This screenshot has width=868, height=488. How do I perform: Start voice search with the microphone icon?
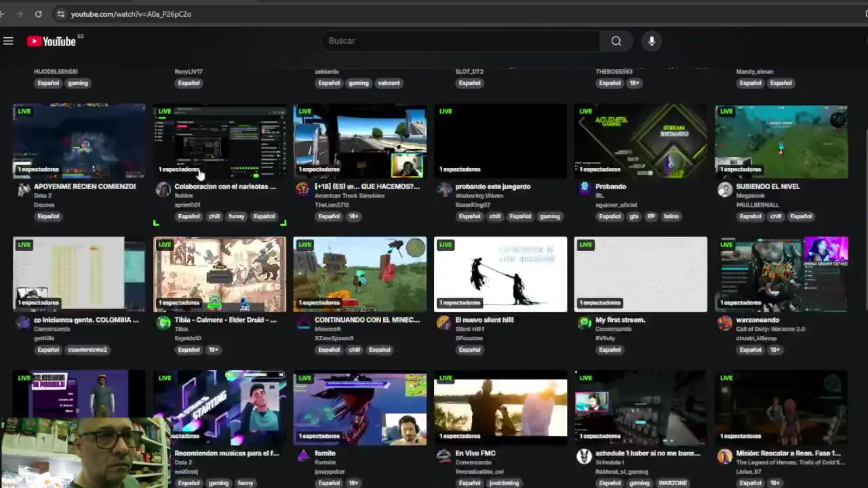click(652, 41)
